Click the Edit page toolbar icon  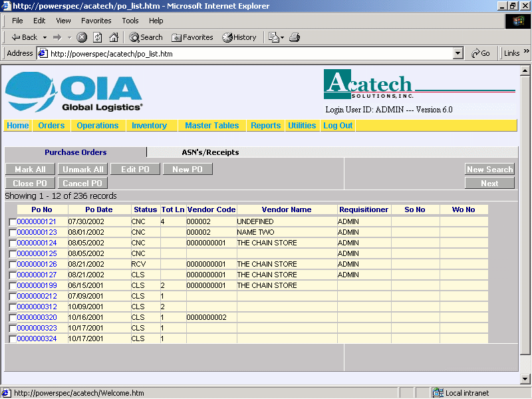point(273,37)
